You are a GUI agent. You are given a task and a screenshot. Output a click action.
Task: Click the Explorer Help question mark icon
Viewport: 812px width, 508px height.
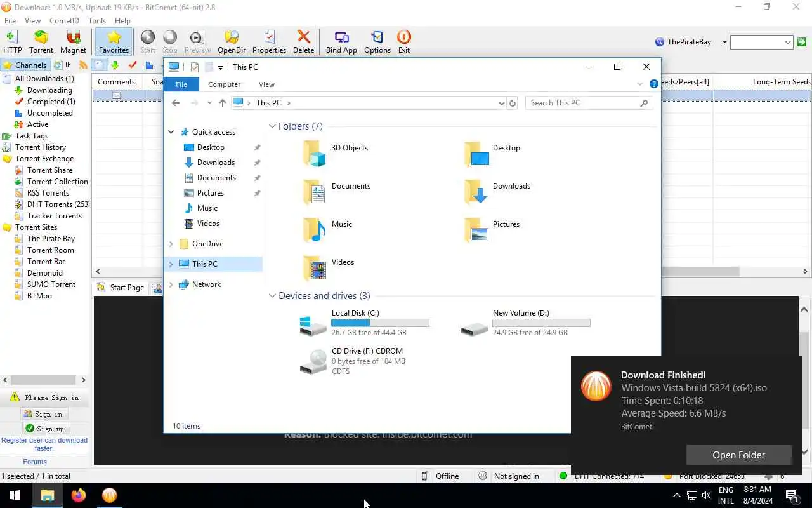654,84
